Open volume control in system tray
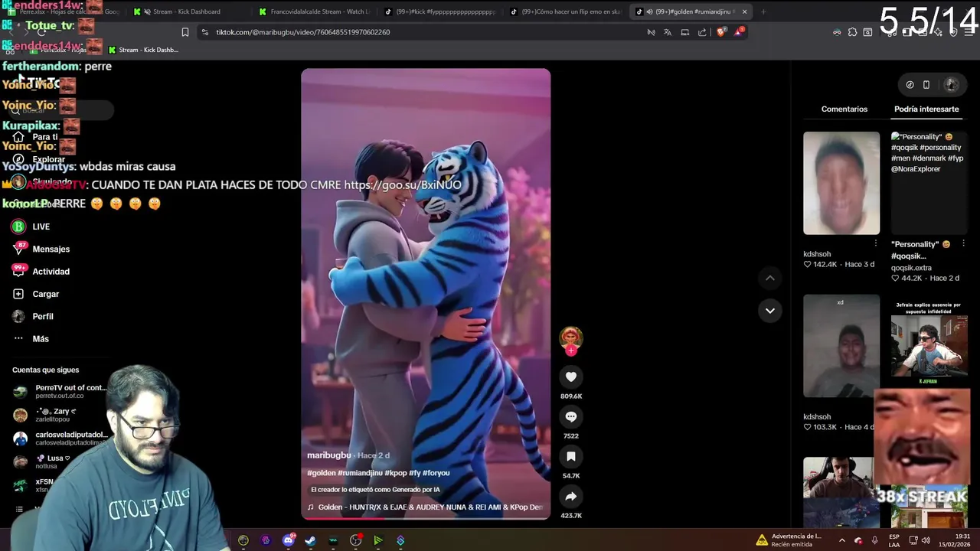980x551 pixels. click(926, 540)
